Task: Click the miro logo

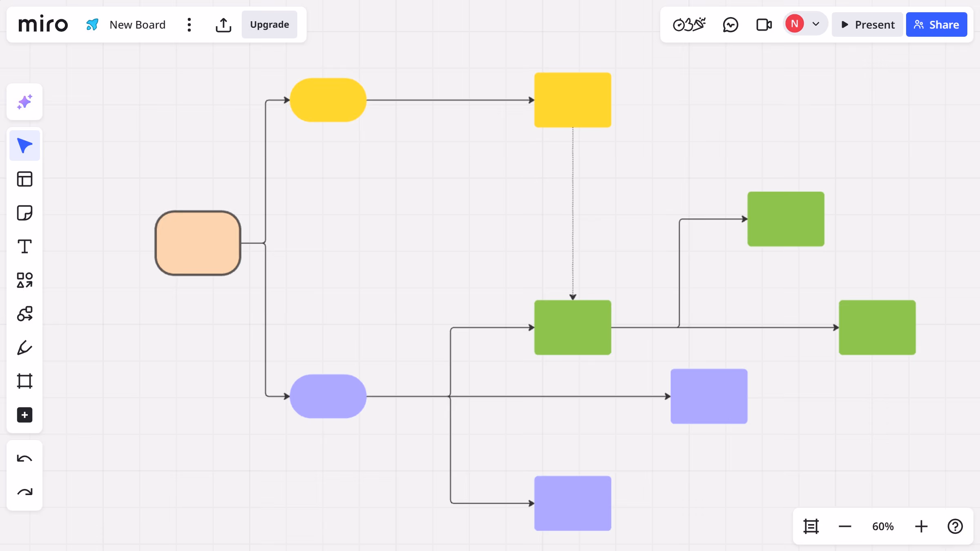Action: [x=43, y=24]
